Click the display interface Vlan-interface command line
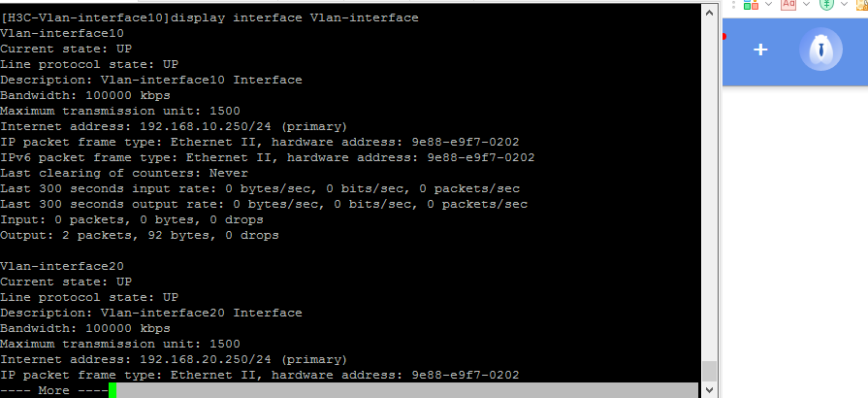This screenshot has width=868, height=398. coord(209,17)
